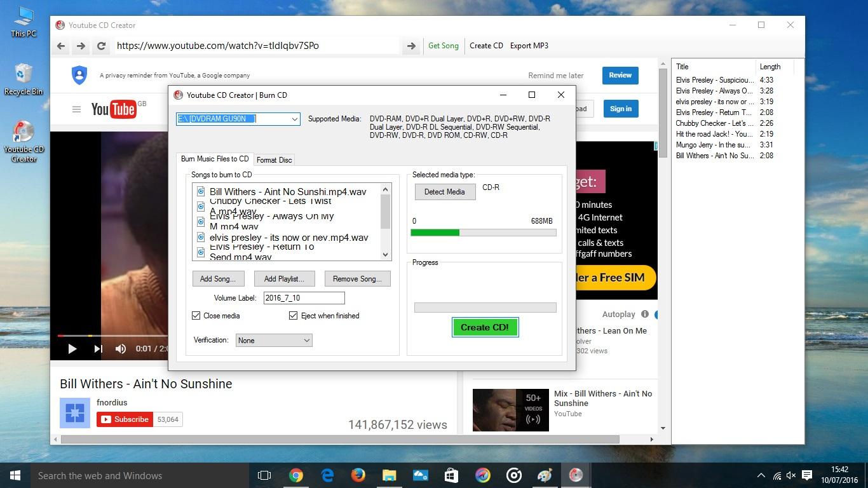Image resolution: width=868 pixels, height=488 pixels.
Task: Click the red Subscribe button
Action: coord(125,419)
